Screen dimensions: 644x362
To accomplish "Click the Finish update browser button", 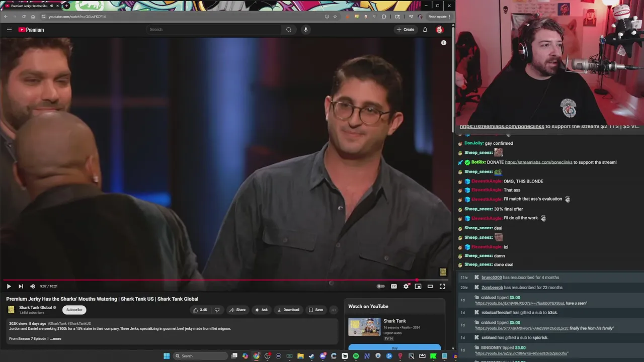I will pos(437,17).
